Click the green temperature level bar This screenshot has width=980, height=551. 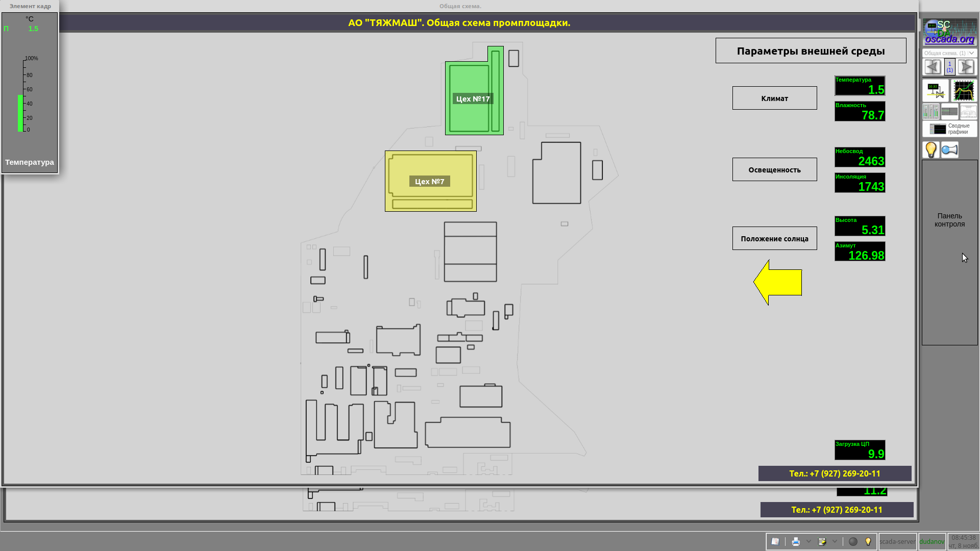tap(20, 113)
